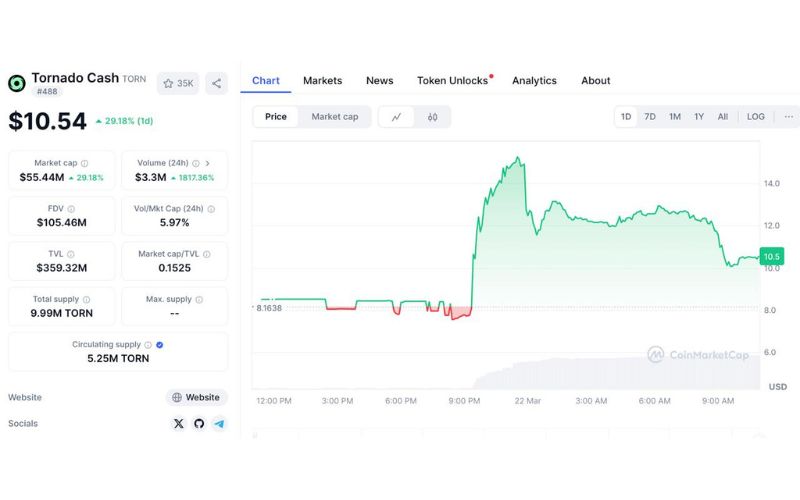Screen dimensions: 800x500
Task: Open Volume (24h) info icon
Action: tap(195, 163)
